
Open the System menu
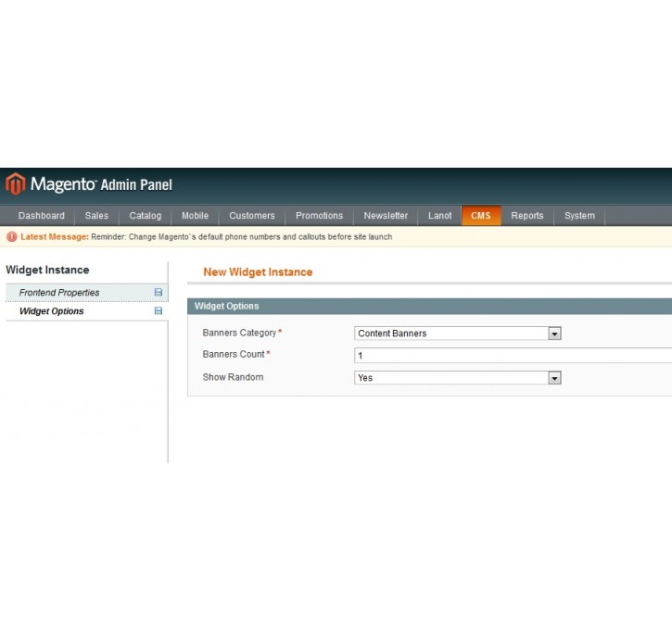(579, 216)
